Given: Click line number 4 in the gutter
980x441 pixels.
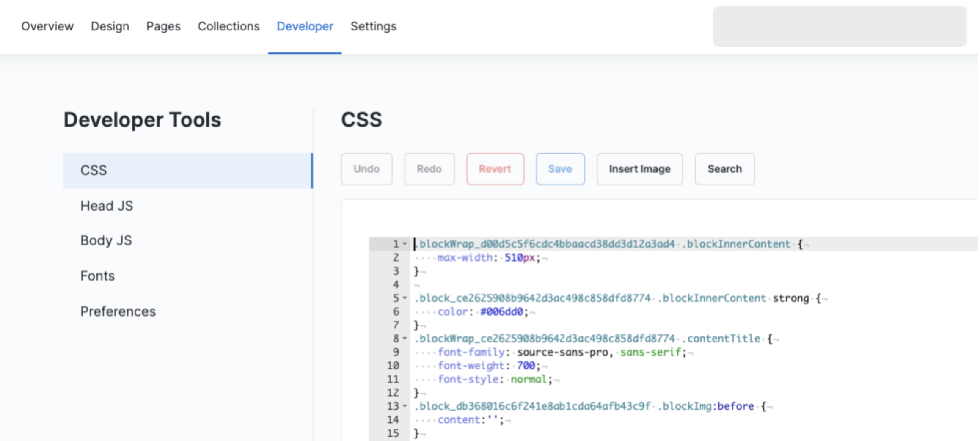Looking at the screenshot, I should [396, 285].
